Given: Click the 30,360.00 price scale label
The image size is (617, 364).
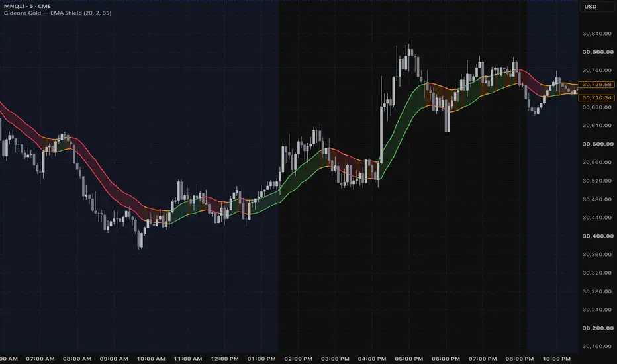Looking at the screenshot, I should [x=597, y=254].
